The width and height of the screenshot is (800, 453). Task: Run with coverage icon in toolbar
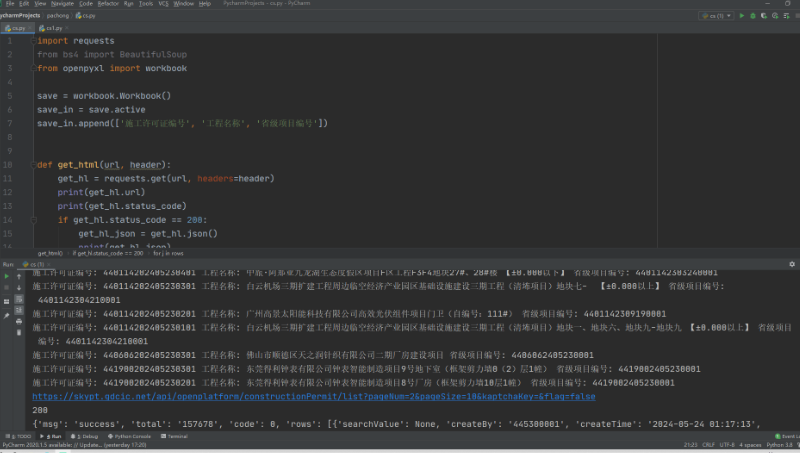click(764, 16)
